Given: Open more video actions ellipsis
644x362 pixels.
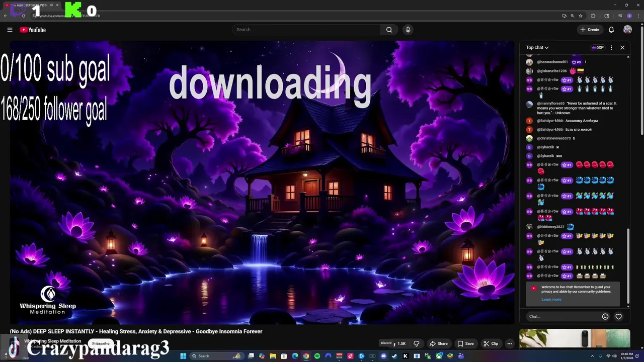Looking at the screenshot, I should coord(510,343).
